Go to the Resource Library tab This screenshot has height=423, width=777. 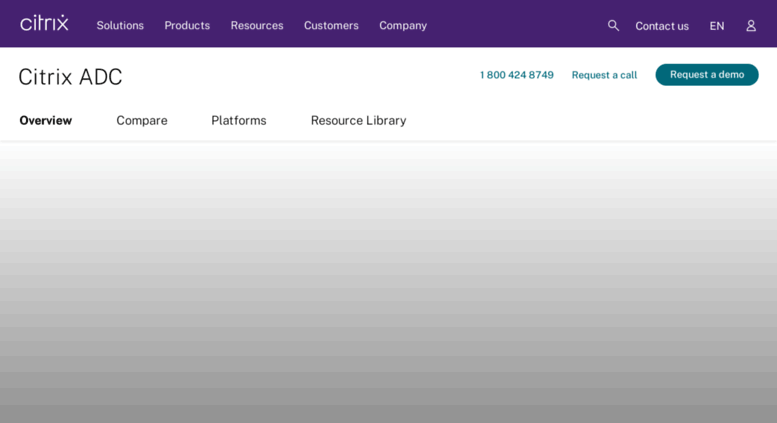click(x=358, y=120)
